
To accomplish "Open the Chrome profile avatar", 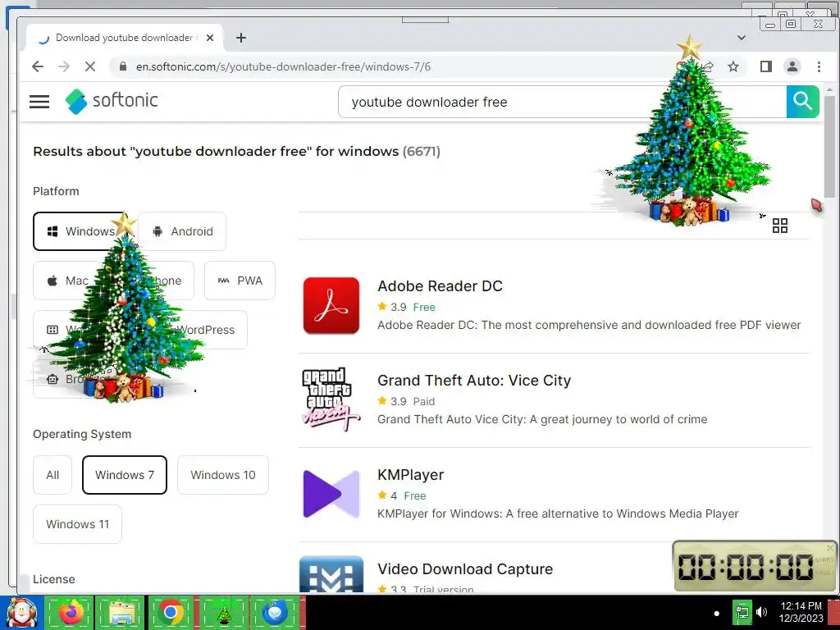I will click(792, 66).
